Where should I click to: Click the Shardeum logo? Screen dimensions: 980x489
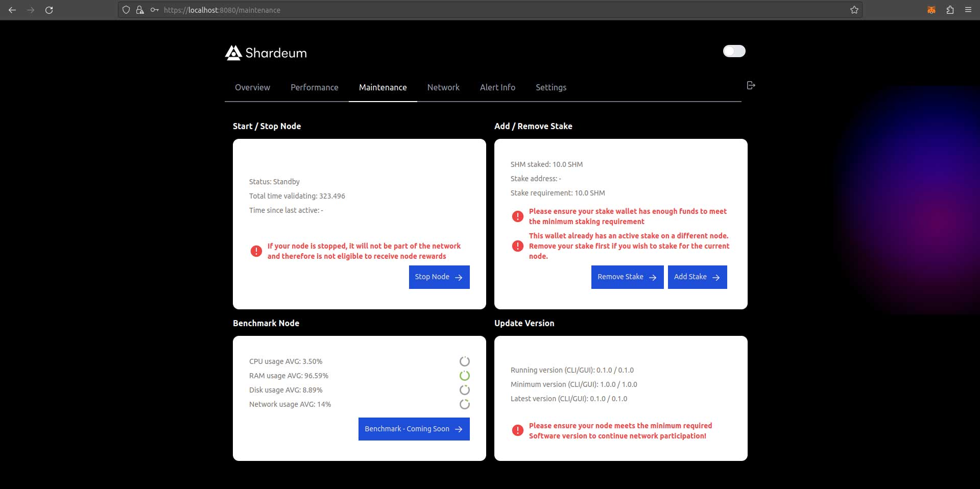pos(266,53)
